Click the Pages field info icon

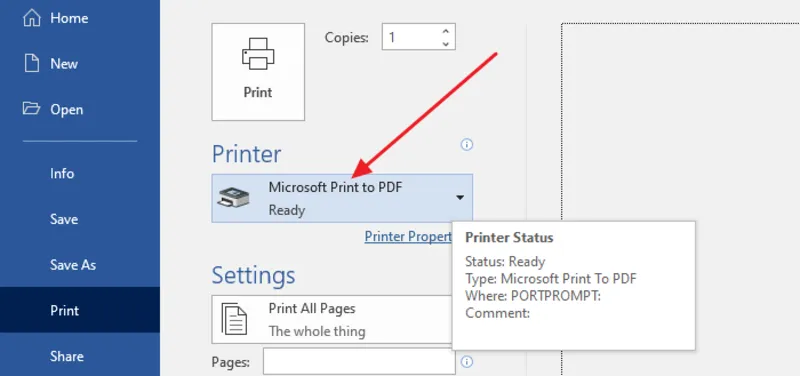click(466, 362)
